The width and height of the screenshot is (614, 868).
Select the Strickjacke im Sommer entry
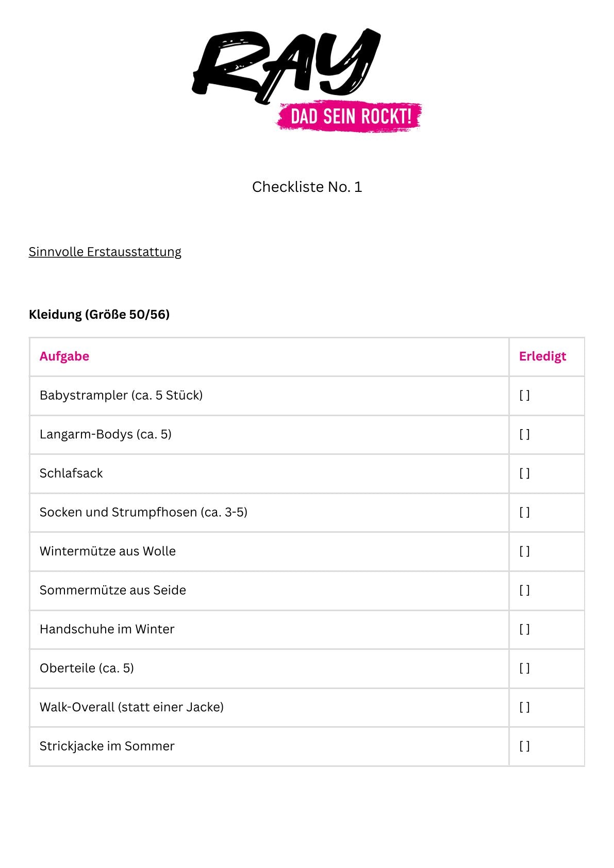pos(107,746)
